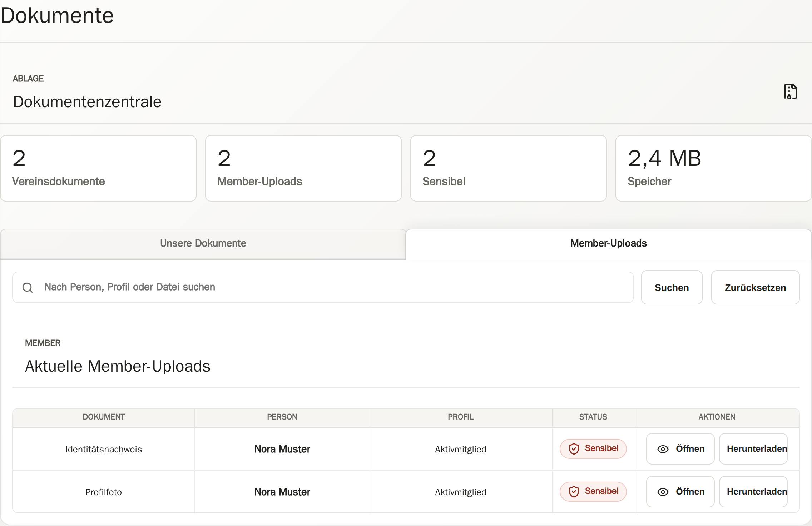Click the Sensibel badge for Identitätsnachweis
Screen dimensions: 812x526
coord(593,448)
